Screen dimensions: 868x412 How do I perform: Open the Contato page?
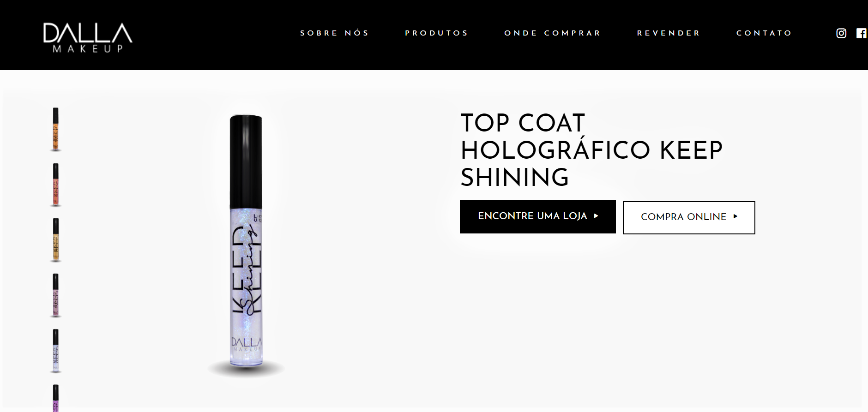point(764,33)
